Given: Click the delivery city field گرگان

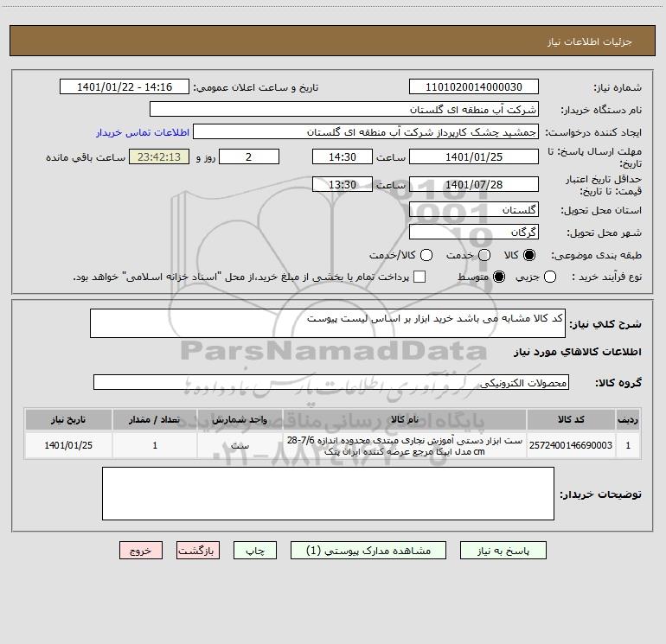Looking at the screenshot, I should (474, 232).
